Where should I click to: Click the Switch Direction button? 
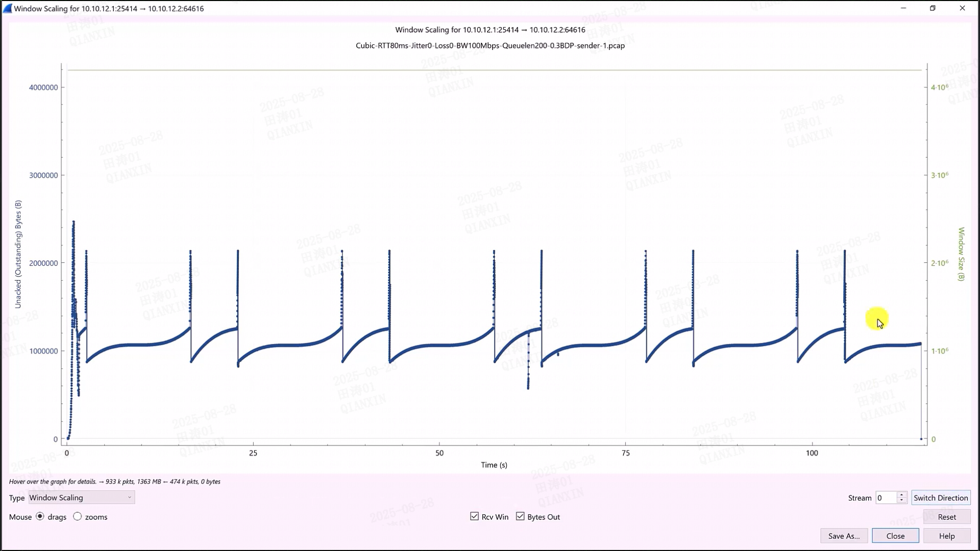pos(940,497)
